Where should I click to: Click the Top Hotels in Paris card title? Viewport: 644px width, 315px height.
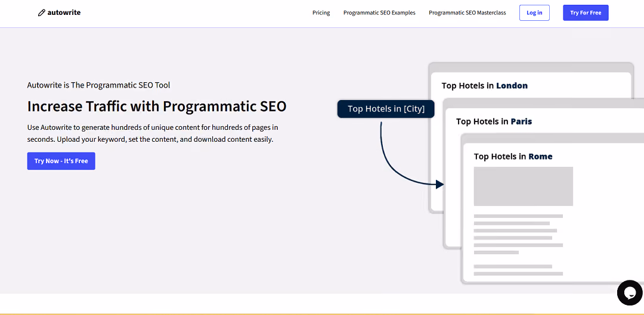pos(494,121)
